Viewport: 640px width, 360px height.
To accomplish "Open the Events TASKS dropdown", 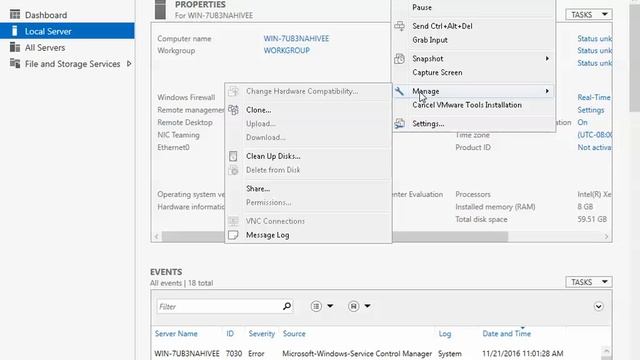I will point(589,282).
